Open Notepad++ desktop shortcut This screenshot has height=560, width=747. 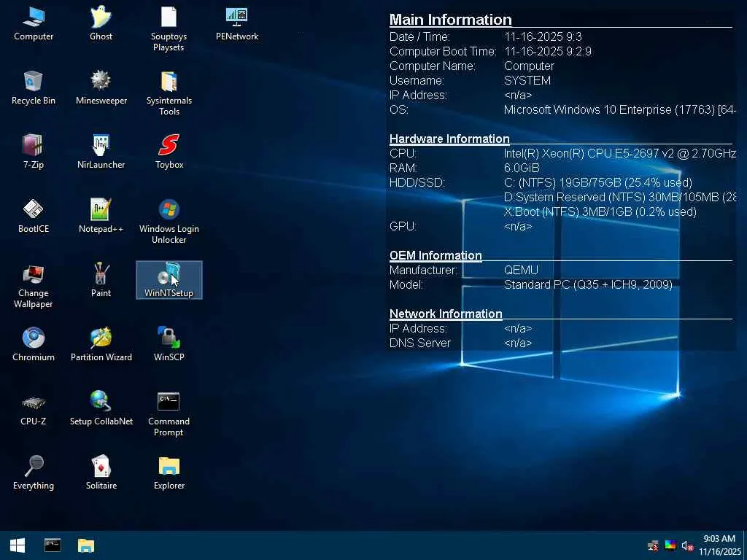101,216
